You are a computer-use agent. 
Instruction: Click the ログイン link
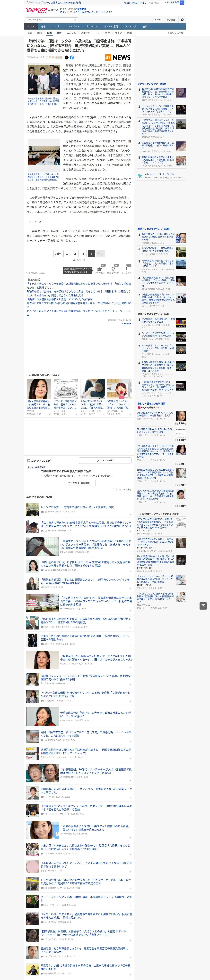click(x=64, y=12)
